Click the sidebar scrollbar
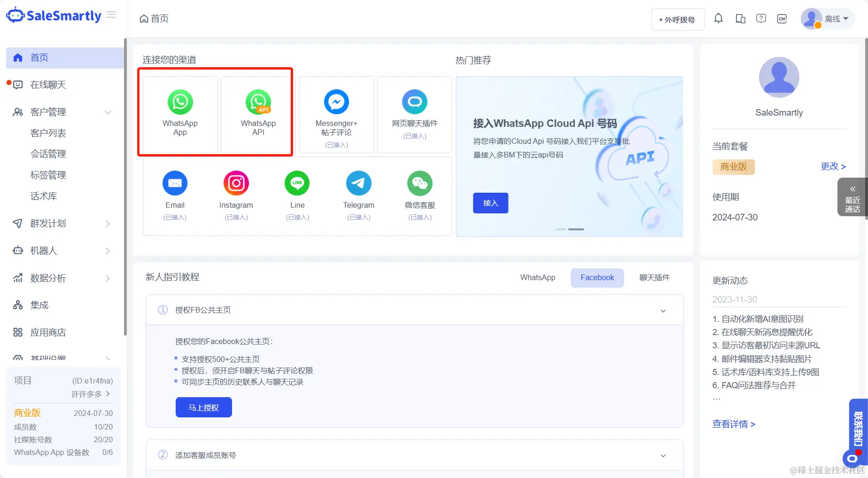The image size is (868, 478). pos(125,187)
